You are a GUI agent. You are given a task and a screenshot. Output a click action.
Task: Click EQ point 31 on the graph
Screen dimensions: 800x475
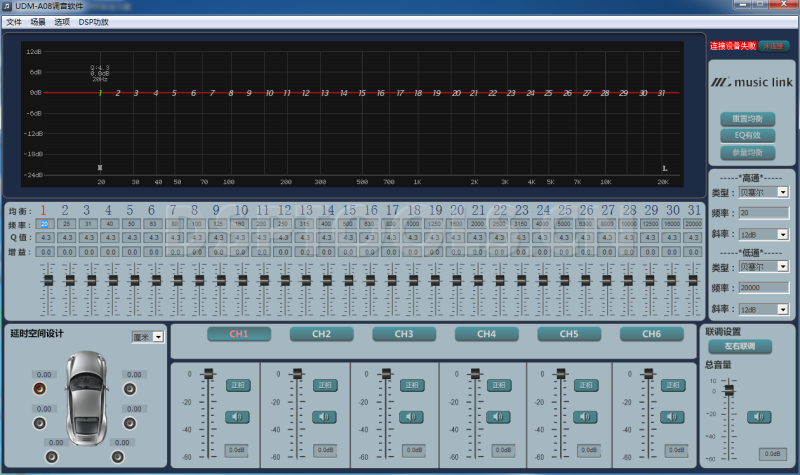point(661,93)
